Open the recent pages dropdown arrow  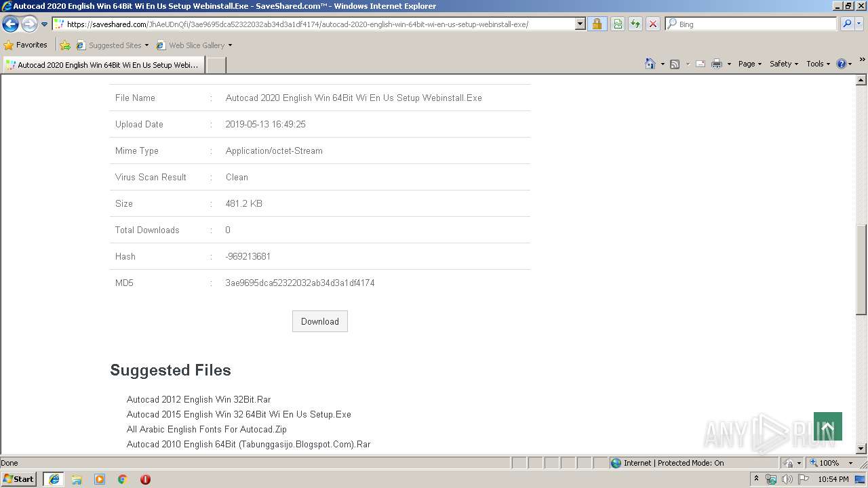tap(45, 24)
